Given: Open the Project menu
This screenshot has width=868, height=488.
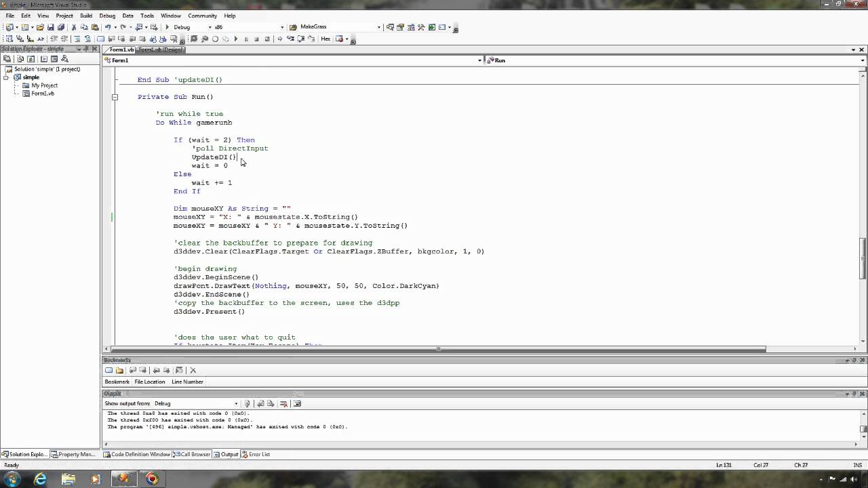Looking at the screenshot, I should pos(64,16).
